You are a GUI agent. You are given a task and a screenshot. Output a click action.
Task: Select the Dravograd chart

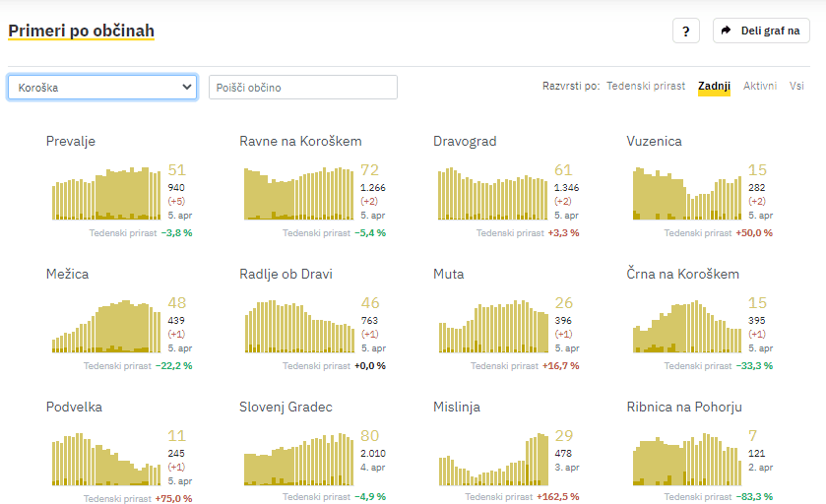(493, 193)
